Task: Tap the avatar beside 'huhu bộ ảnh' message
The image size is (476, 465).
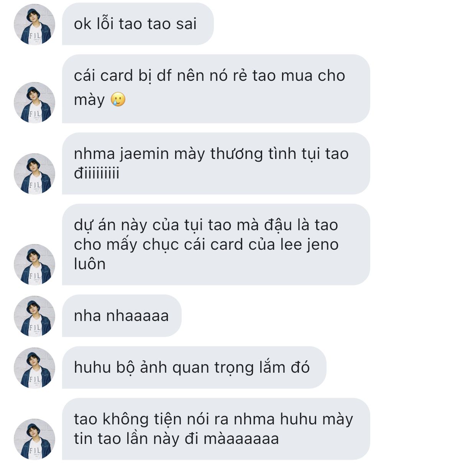Action: pyautogui.click(x=34, y=368)
